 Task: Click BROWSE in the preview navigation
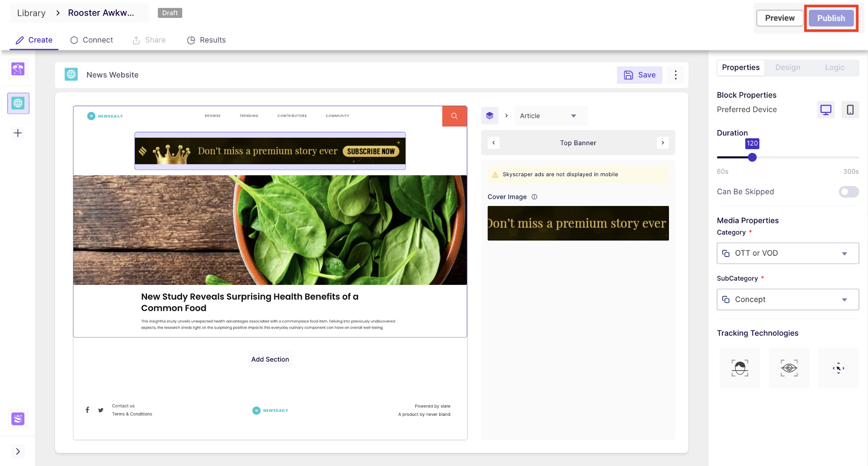(213, 116)
